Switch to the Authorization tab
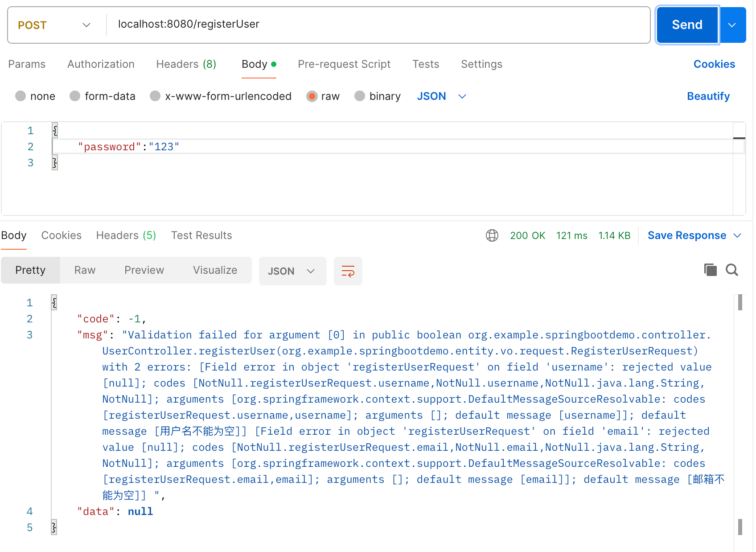Viewport: 756px width, 552px height. [101, 64]
